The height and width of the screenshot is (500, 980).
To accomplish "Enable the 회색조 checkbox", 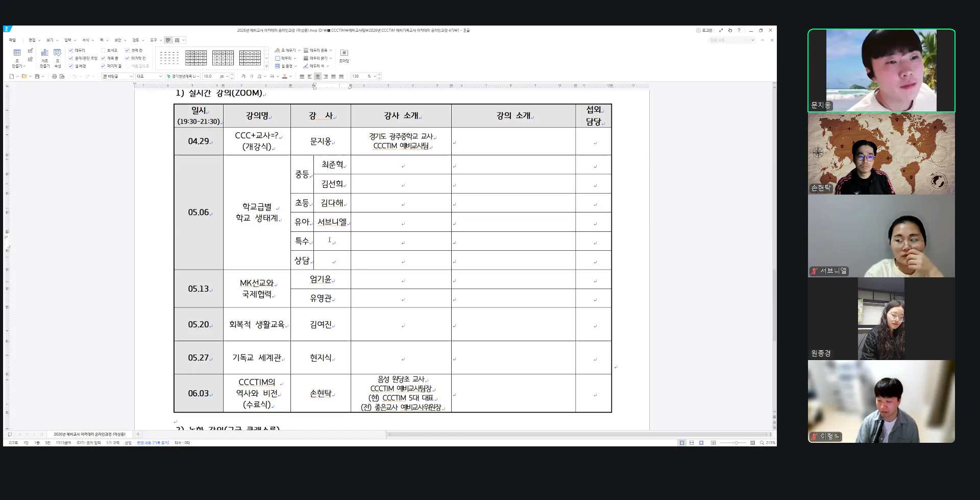I will click(103, 50).
